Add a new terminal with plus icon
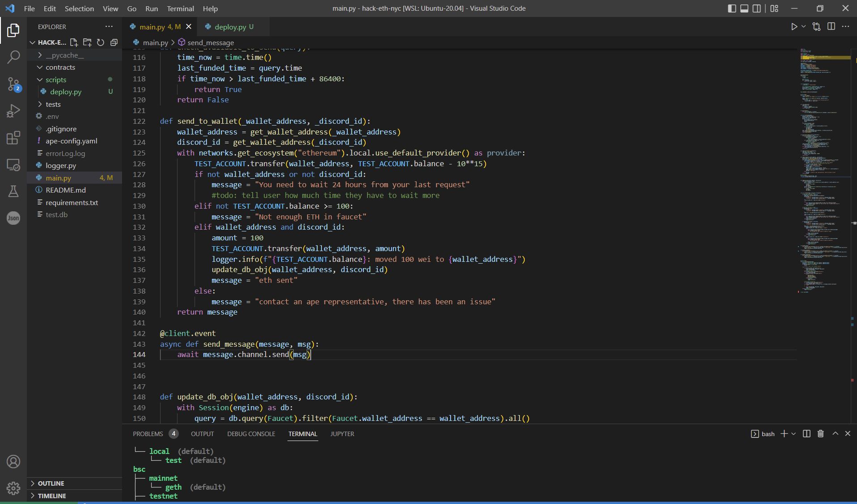Image resolution: width=857 pixels, height=504 pixels. (784, 433)
